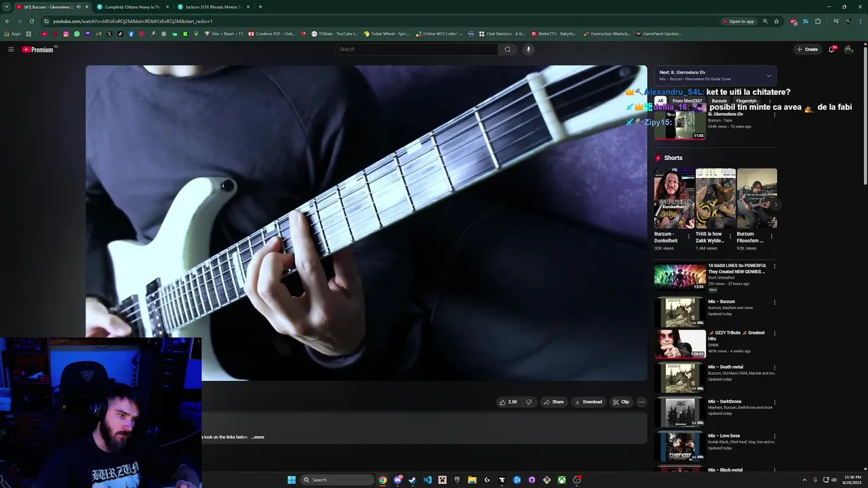Expand description with ...more
The width and height of the screenshot is (868, 488).
tap(258, 437)
